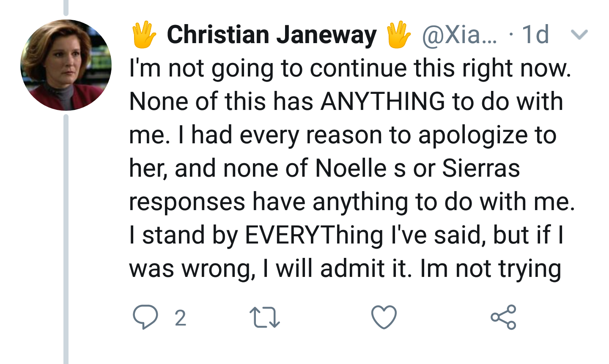This screenshot has height=364, width=609.
Task: Click the name Noelle in the tweet
Action: click(x=351, y=168)
